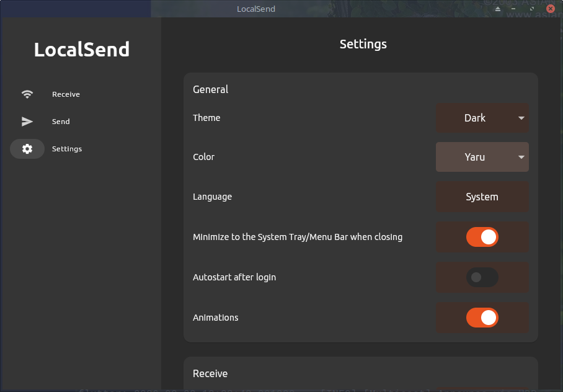Open the Theme dropdown showing Dark
Viewport: 563px width, 392px height.
[x=482, y=118]
